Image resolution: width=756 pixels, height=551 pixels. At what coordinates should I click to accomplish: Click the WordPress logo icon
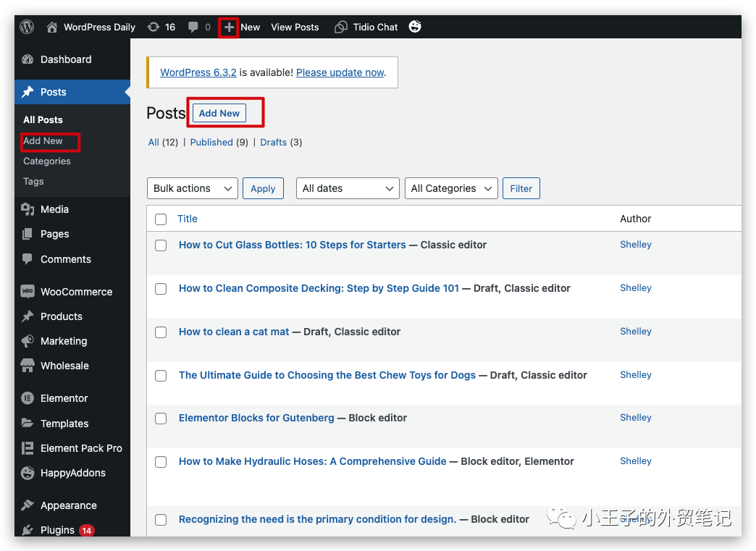[27, 27]
